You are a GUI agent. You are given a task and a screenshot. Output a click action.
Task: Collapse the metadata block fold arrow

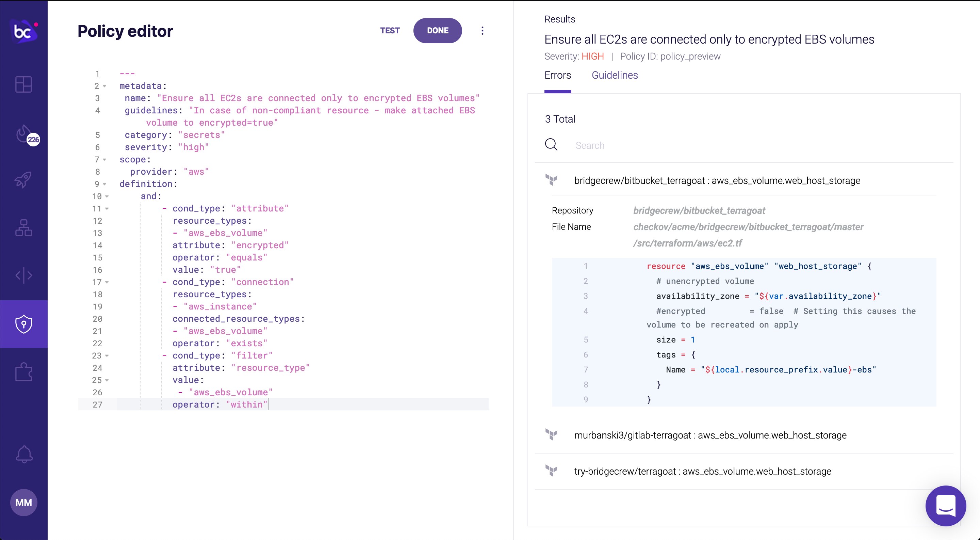(104, 86)
